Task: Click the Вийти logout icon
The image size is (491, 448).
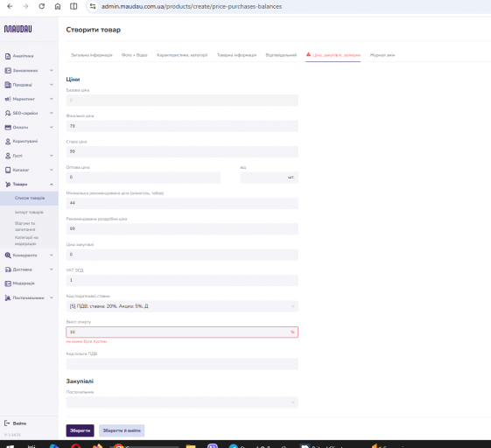Action: [x=7, y=423]
